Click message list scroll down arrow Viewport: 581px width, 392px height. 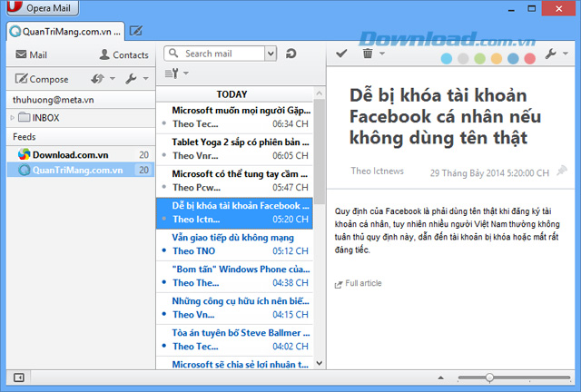(x=320, y=363)
